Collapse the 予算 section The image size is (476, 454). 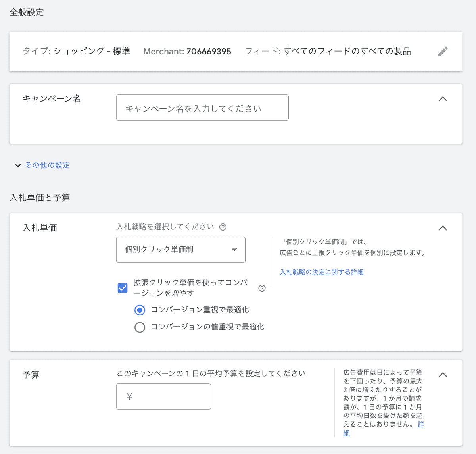point(443,375)
